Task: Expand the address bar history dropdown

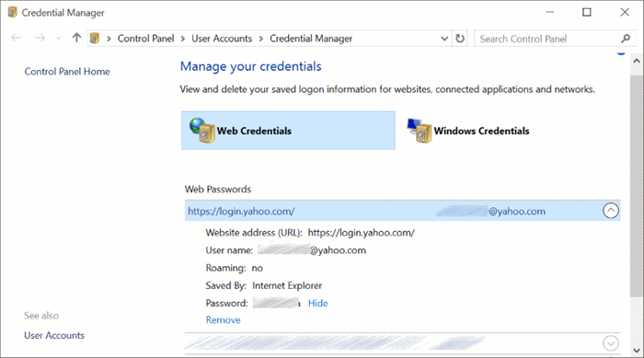Action: (444, 39)
